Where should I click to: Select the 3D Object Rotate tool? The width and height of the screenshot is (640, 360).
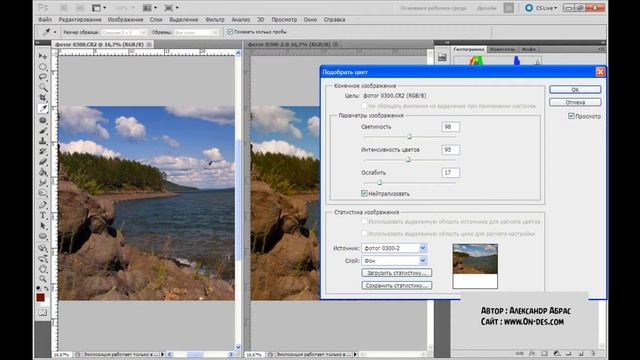point(42,248)
